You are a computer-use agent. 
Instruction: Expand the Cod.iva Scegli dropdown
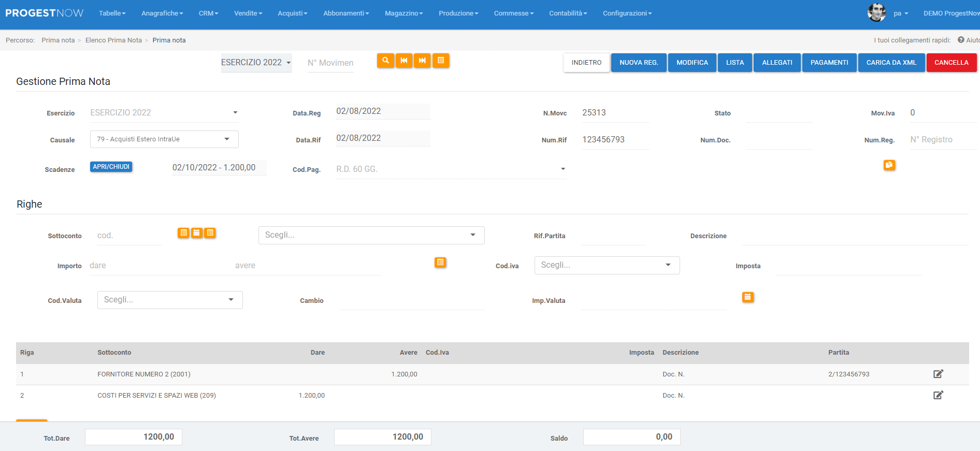point(607,265)
